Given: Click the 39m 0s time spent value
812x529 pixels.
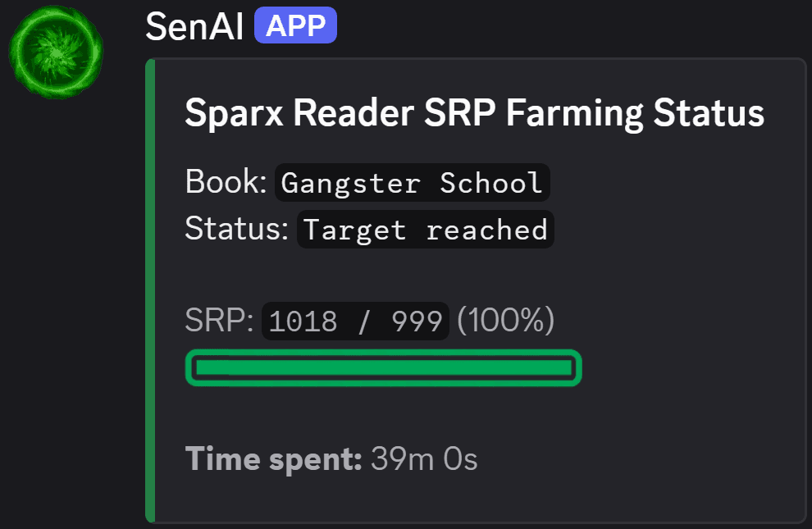Looking at the screenshot, I should coord(423,458).
